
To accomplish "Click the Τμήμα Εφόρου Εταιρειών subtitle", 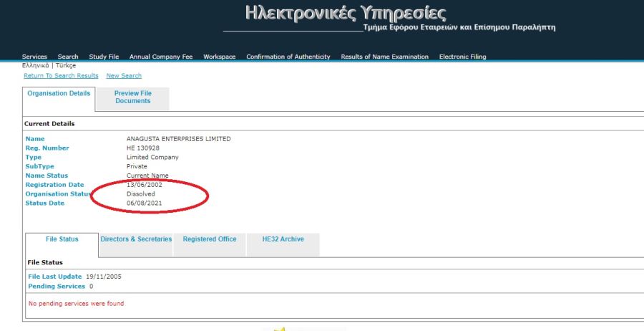I will (459, 27).
